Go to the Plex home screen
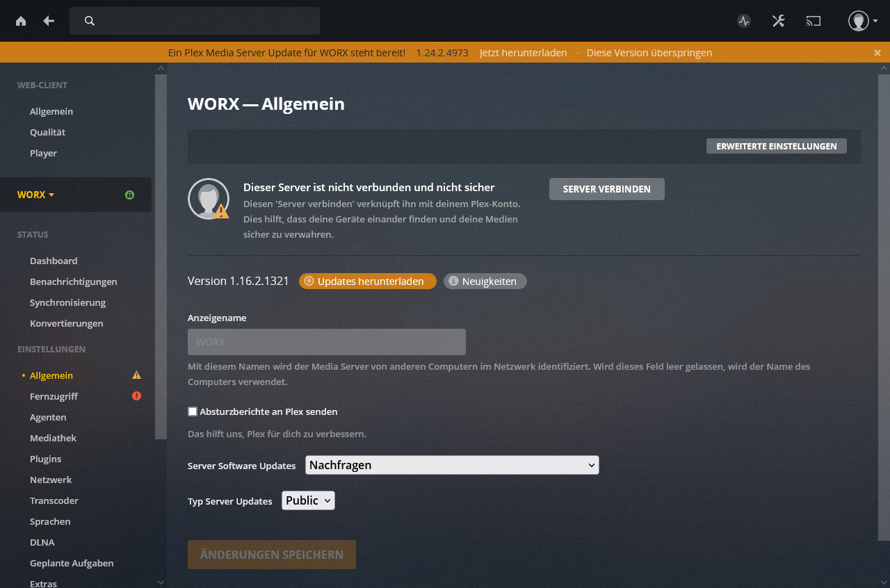 coord(21,21)
